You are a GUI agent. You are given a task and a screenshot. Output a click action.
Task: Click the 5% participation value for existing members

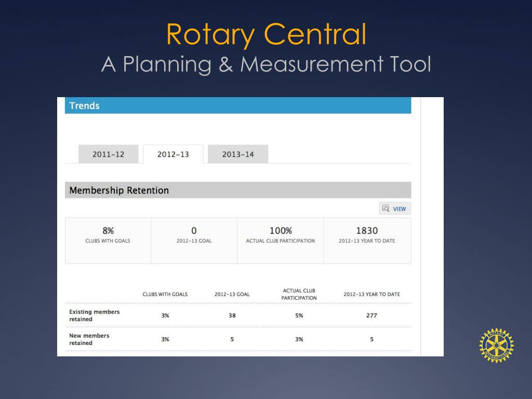[x=299, y=315]
